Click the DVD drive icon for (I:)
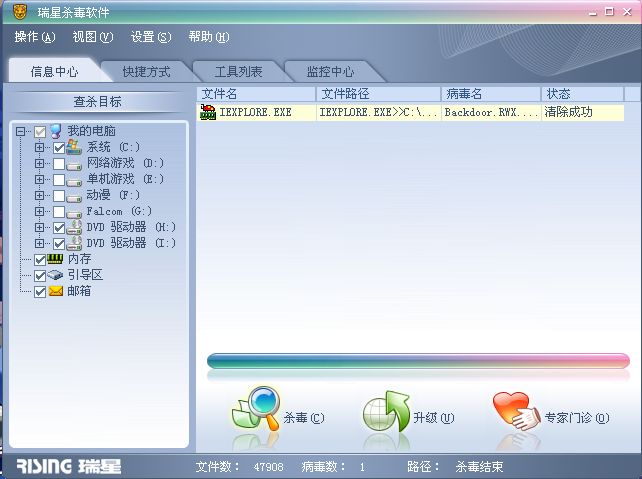This screenshot has width=642, height=479. (x=74, y=243)
